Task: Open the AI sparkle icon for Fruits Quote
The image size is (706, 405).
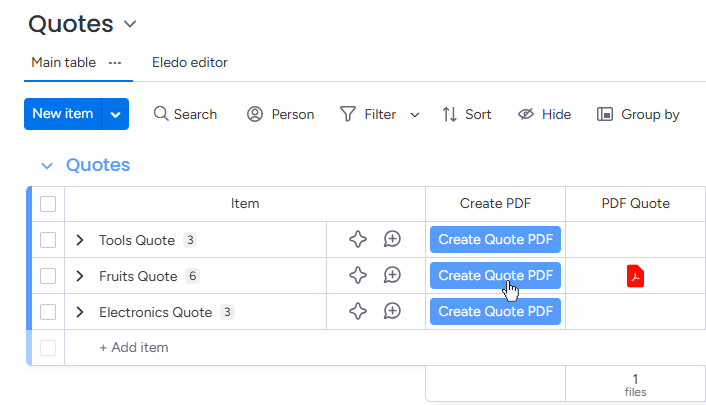Action: click(358, 275)
